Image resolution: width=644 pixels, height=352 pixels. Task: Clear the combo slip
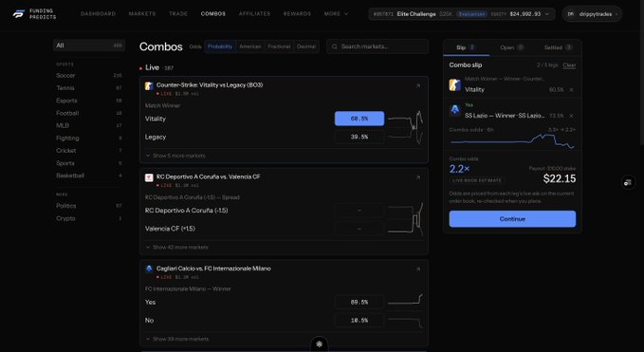569,65
